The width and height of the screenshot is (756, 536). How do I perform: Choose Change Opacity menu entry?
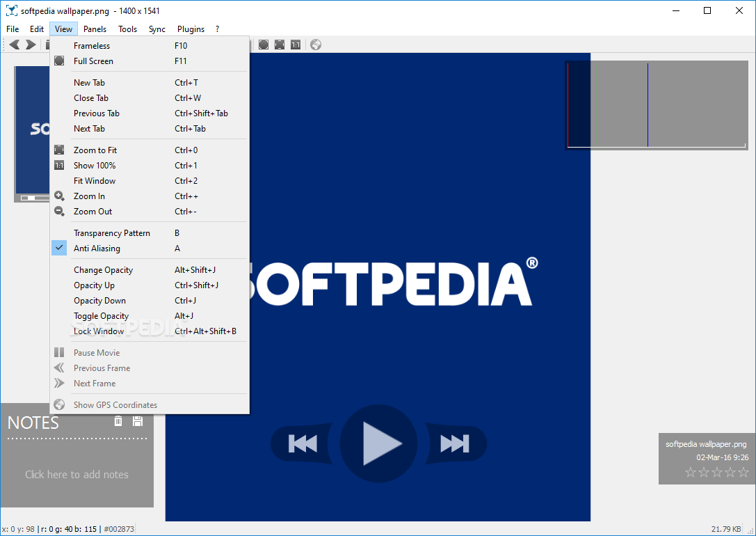[x=150, y=270]
